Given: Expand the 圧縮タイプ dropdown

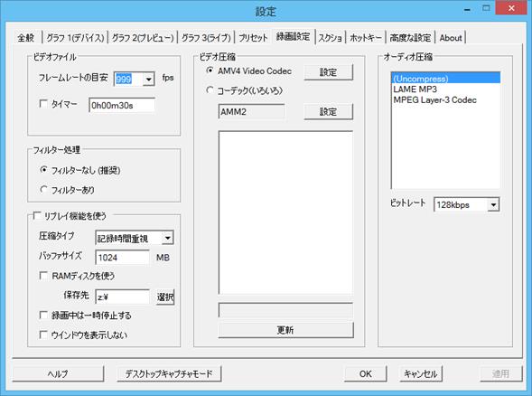Looking at the screenshot, I should [168, 238].
